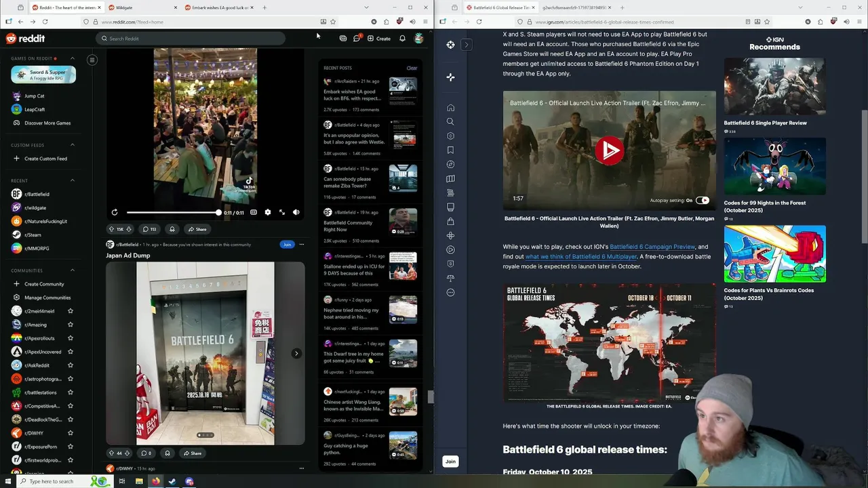Share the video post
This screenshot has width=868, height=488.
197,229
